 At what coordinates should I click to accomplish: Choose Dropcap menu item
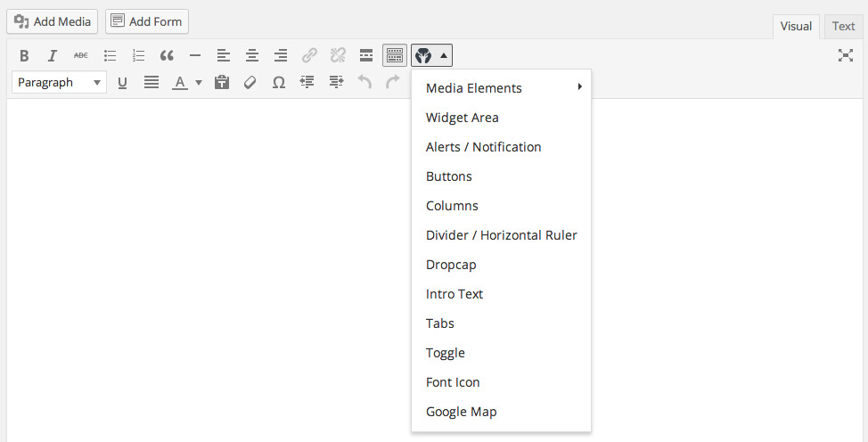tap(502, 264)
